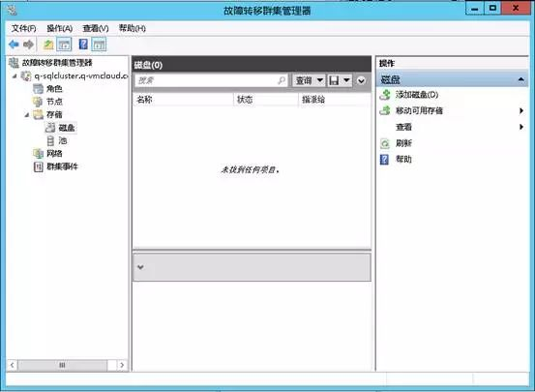535x392 pixels.
Task: Expand the details pane chevron
Action: [140, 267]
